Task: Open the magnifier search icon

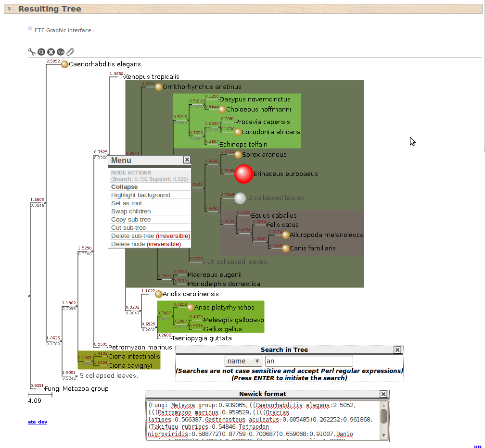Action: click(41, 52)
